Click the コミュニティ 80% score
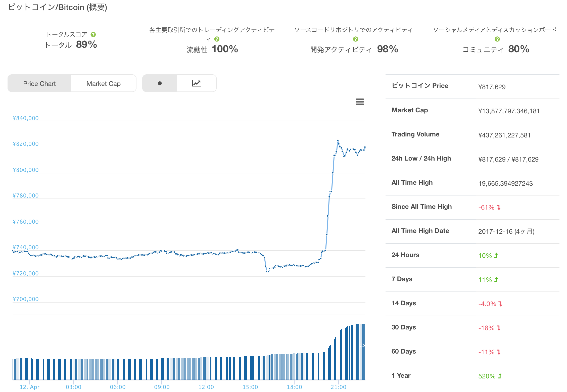This screenshot has width=567, height=392. point(496,49)
